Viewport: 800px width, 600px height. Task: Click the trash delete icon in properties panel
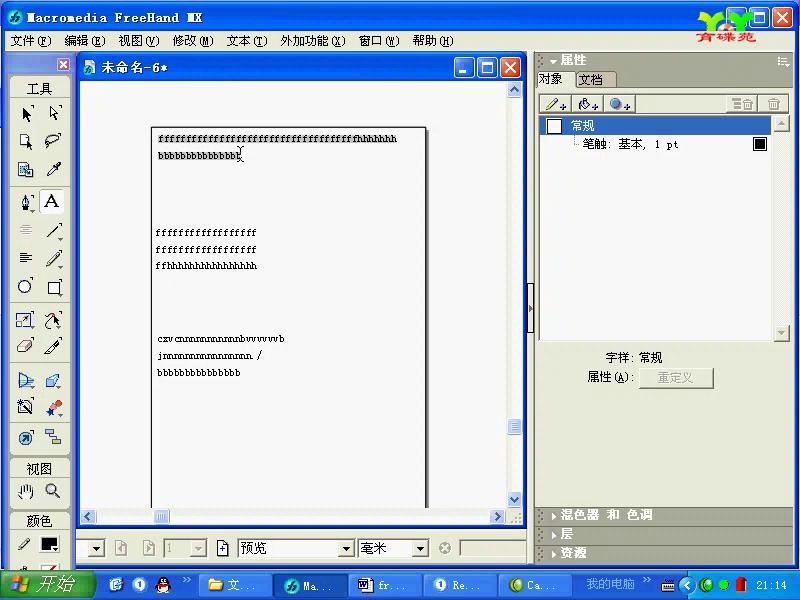click(773, 104)
